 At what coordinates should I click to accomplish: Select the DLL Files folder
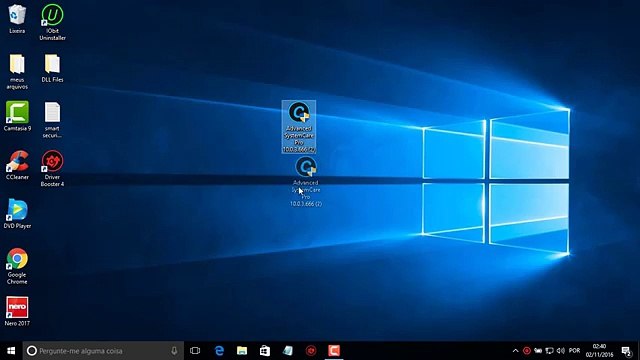(x=52, y=68)
